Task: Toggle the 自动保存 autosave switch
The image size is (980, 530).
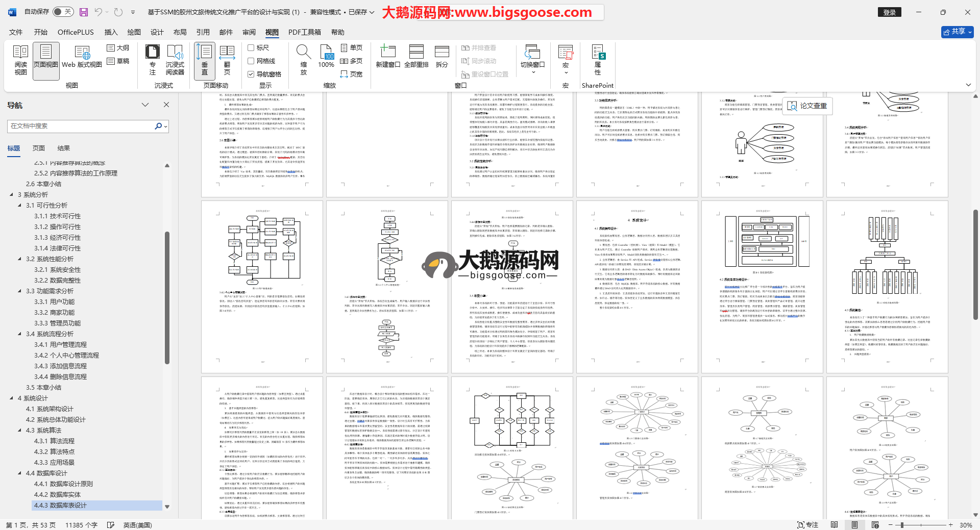Action: point(63,12)
